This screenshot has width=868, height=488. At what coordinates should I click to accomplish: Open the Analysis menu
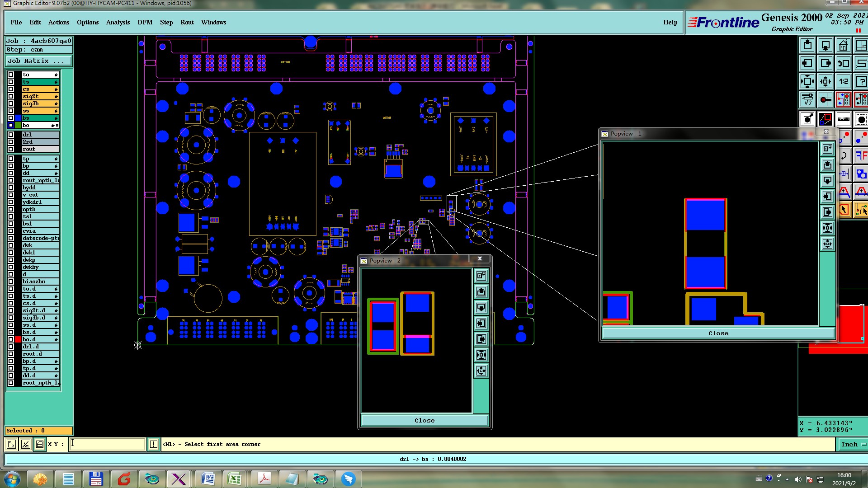pos(118,22)
